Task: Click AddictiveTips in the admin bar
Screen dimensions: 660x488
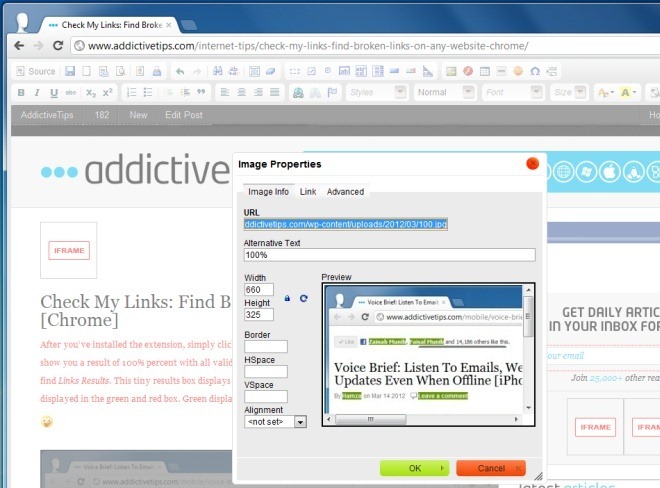Action: tap(47, 115)
